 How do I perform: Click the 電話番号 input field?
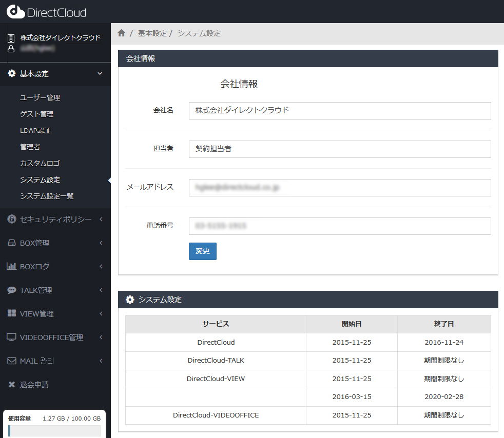340,226
